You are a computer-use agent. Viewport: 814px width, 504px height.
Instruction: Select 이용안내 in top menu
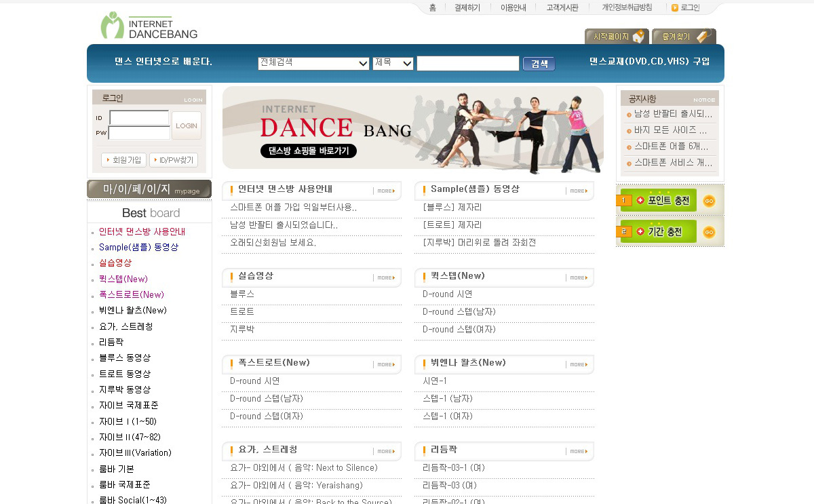[513, 8]
